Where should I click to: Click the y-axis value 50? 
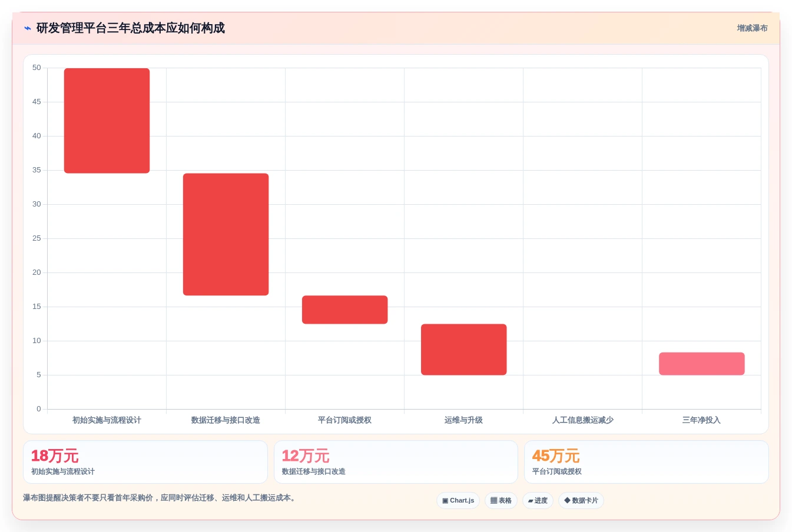coord(37,68)
